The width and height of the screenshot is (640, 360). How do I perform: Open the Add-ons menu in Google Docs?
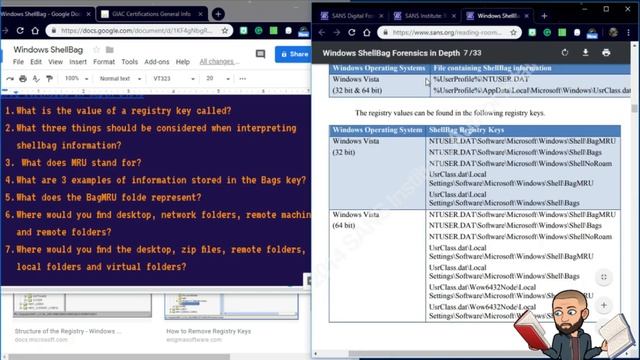coord(157,62)
